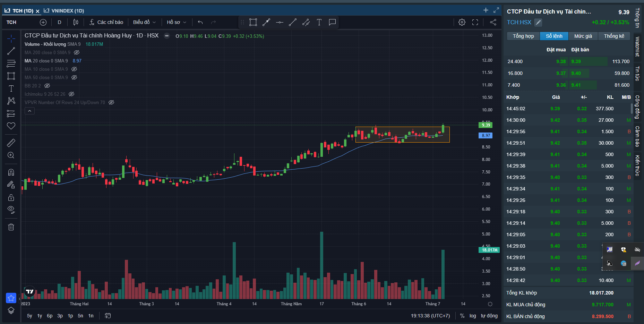The height and width of the screenshot is (324, 644).
Task: Open the patterns drawing tool
Action: point(11,101)
